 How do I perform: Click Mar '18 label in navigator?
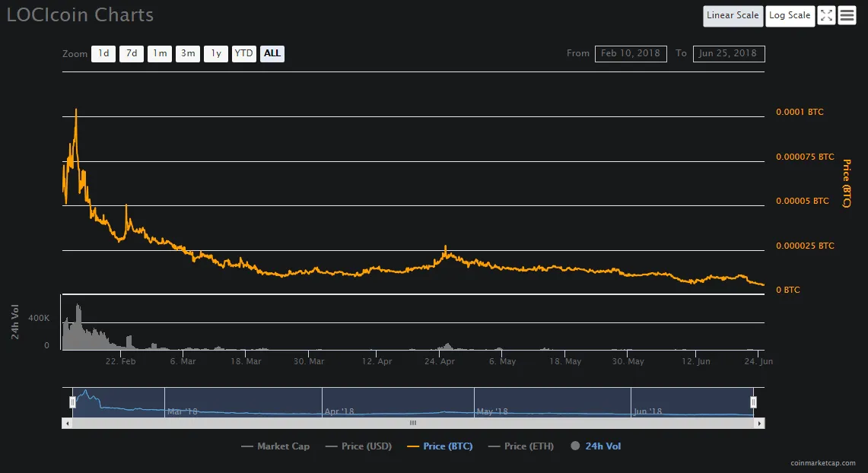tap(182, 411)
